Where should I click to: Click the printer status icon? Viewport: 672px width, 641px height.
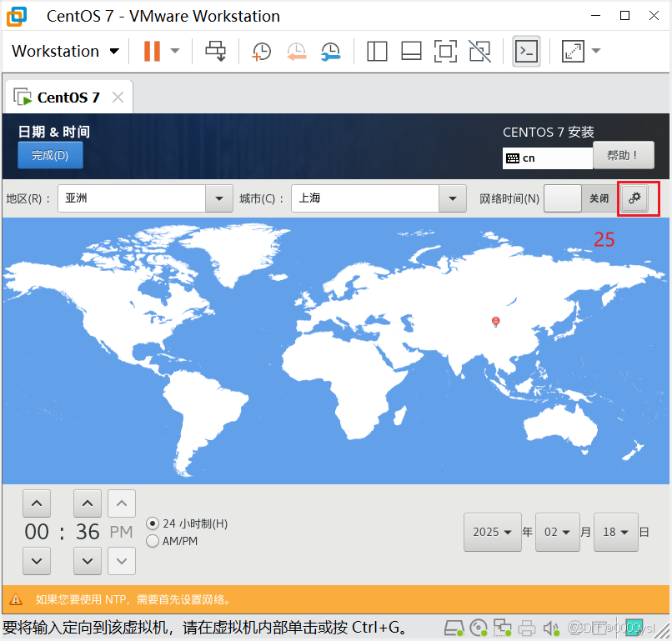[x=526, y=628]
